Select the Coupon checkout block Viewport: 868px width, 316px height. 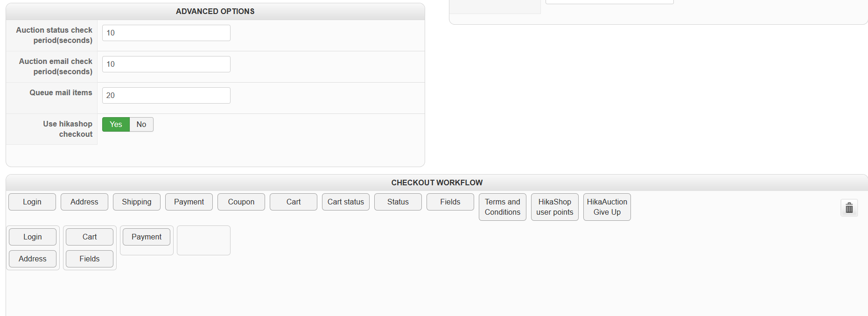241,202
